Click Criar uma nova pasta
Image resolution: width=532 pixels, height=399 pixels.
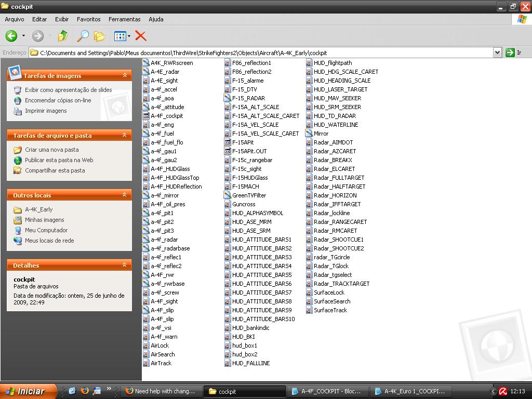coord(51,150)
